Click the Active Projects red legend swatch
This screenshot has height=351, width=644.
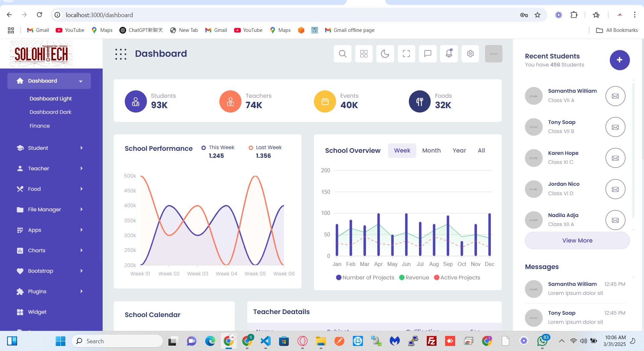click(x=437, y=277)
